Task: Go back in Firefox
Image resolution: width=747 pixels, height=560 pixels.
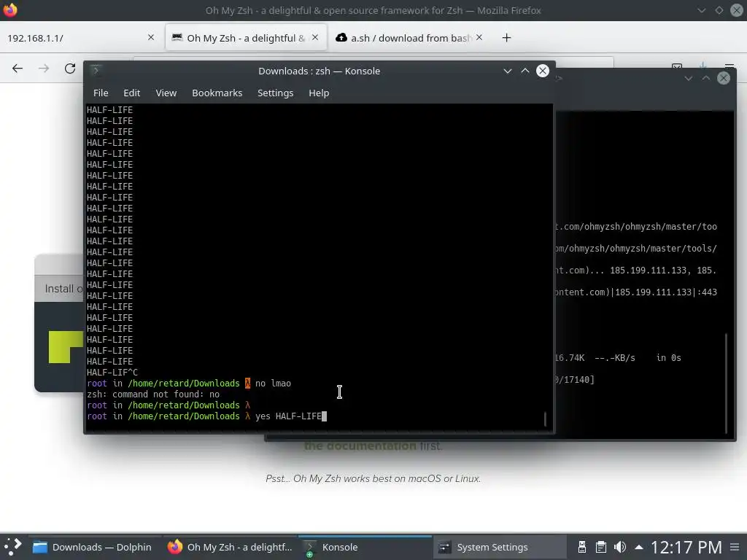Action: click(18, 69)
